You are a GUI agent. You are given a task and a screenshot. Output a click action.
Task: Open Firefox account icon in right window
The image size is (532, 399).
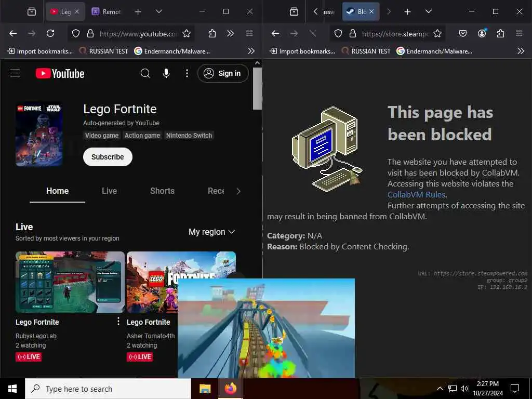(x=482, y=33)
